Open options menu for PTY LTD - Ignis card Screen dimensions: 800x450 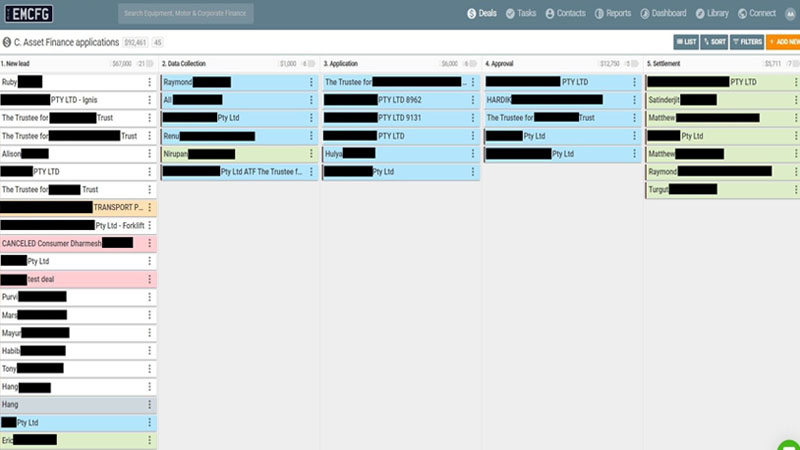149,100
